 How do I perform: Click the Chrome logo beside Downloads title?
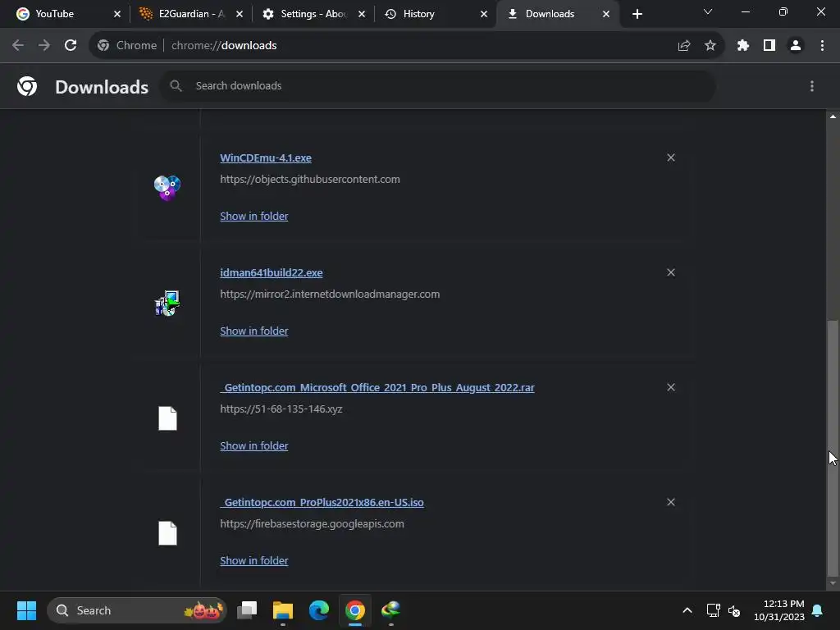click(27, 86)
